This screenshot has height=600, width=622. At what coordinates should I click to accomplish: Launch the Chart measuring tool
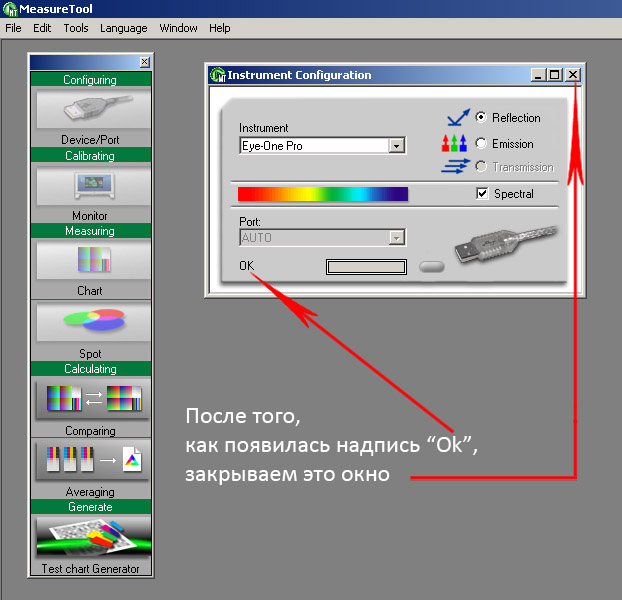[93, 260]
